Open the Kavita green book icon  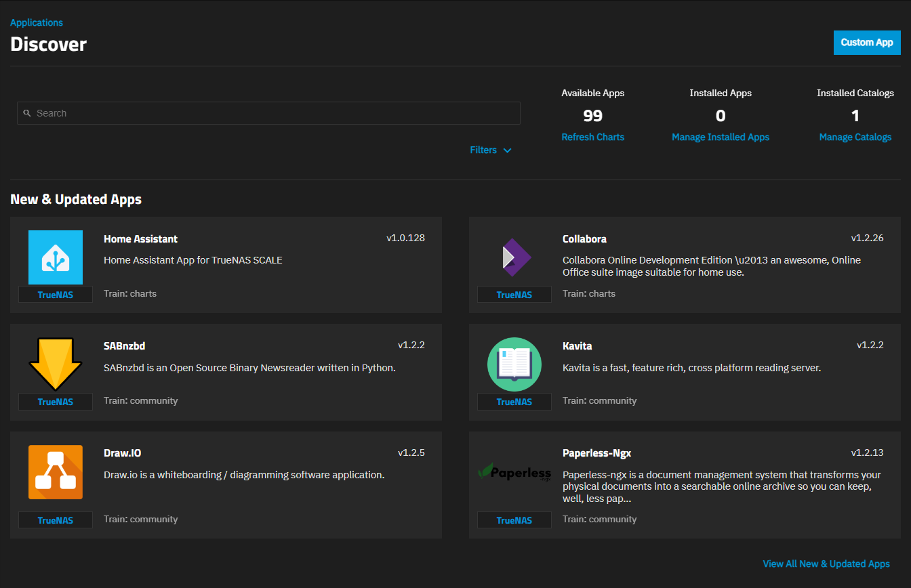tap(514, 364)
